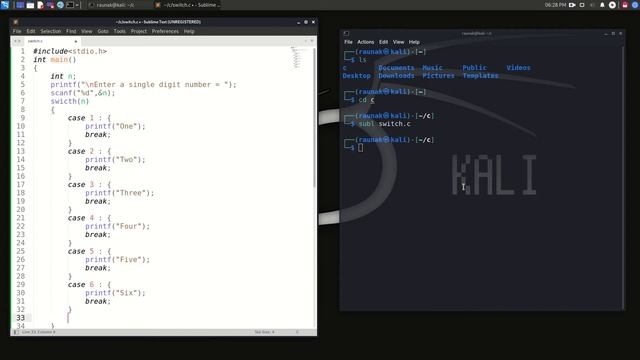
Task: Click the Documents folder name in terminal output
Action: tap(396, 68)
